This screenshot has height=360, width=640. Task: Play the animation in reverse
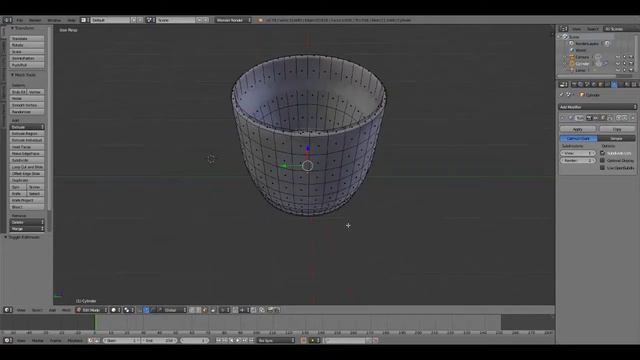(231, 340)
